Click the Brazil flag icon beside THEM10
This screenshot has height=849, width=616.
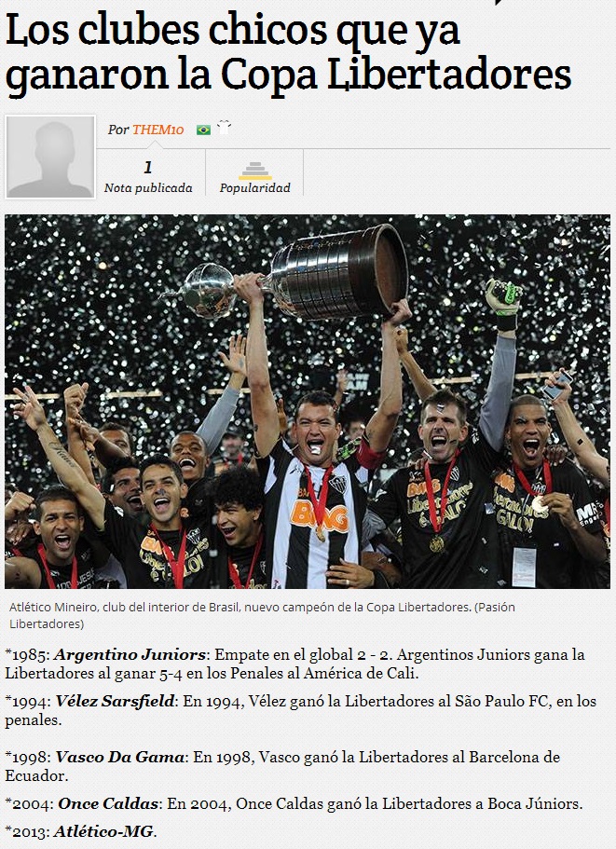(x=203, y=130)
